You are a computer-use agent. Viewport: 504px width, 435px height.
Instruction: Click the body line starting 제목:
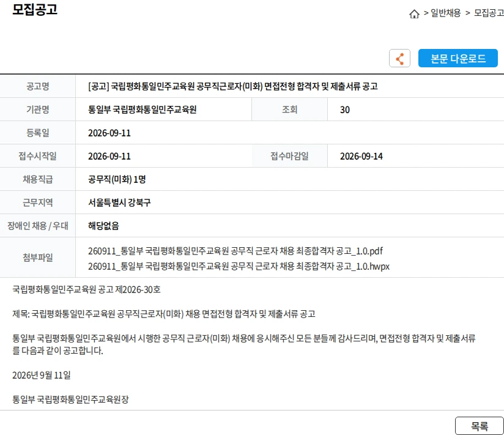(163, 313)
